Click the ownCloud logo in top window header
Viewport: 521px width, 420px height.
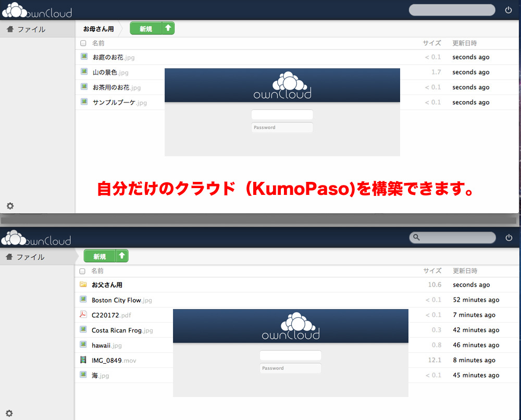point(37,10)
